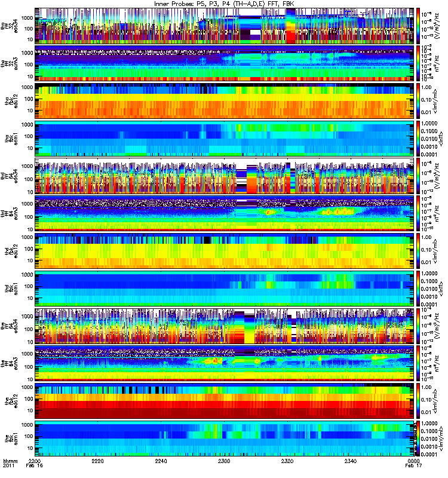Image resolution: width=448 pixels, height=478 pixels.
Task: Click the 2300 time tick label
Action: click(224, 461)
